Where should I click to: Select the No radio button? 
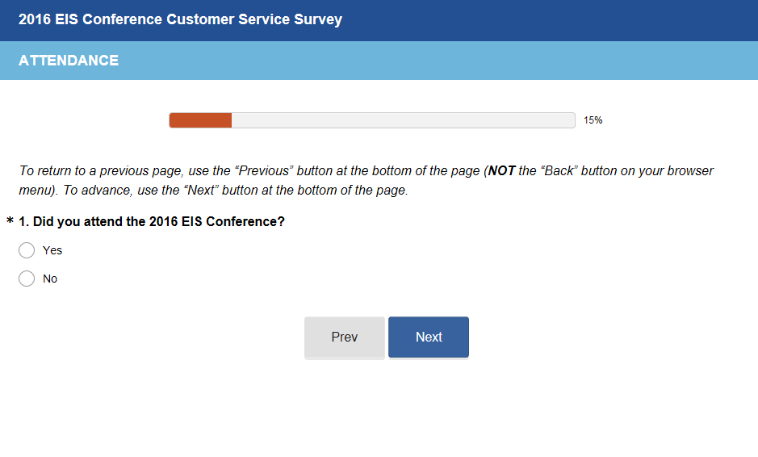tap(27, 279)
